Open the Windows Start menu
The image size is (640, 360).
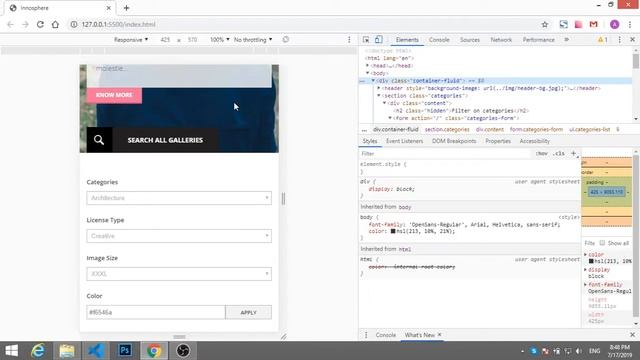[11, 351]
